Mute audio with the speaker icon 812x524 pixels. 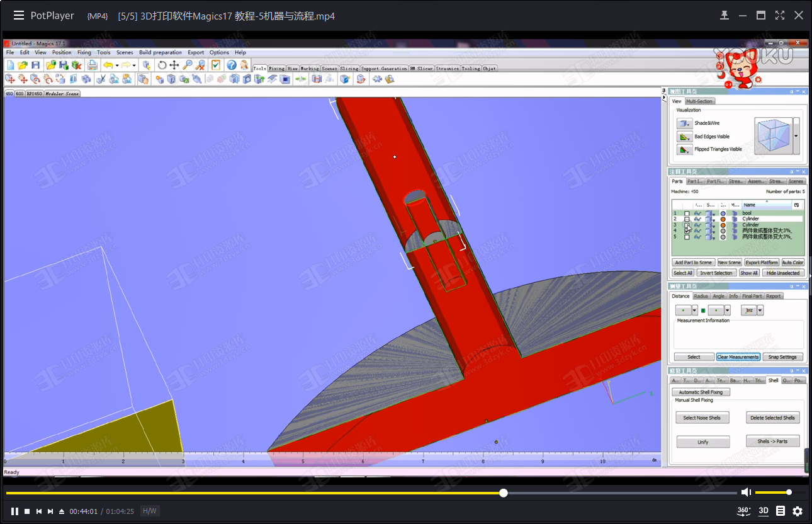click(x=746, y=493)
